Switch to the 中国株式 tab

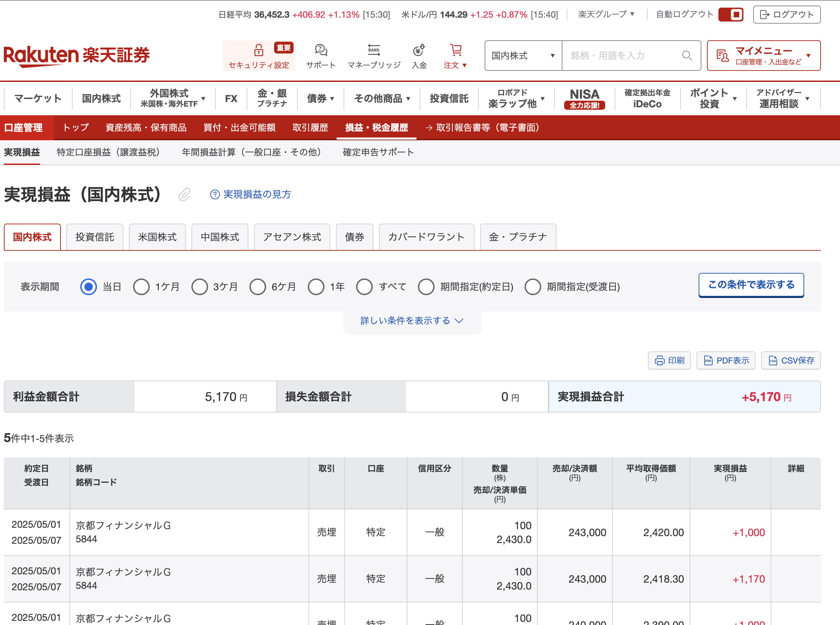tap(220, 237)
